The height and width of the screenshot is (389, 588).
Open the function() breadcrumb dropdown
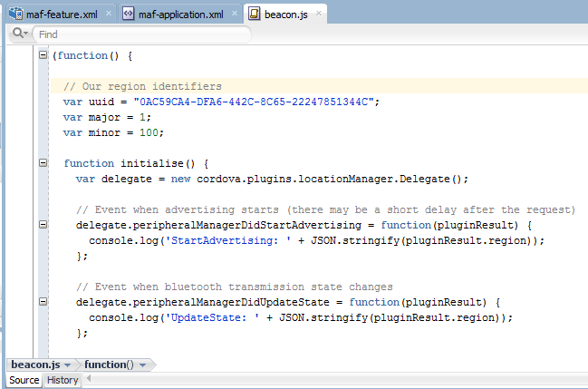[142, 365]
